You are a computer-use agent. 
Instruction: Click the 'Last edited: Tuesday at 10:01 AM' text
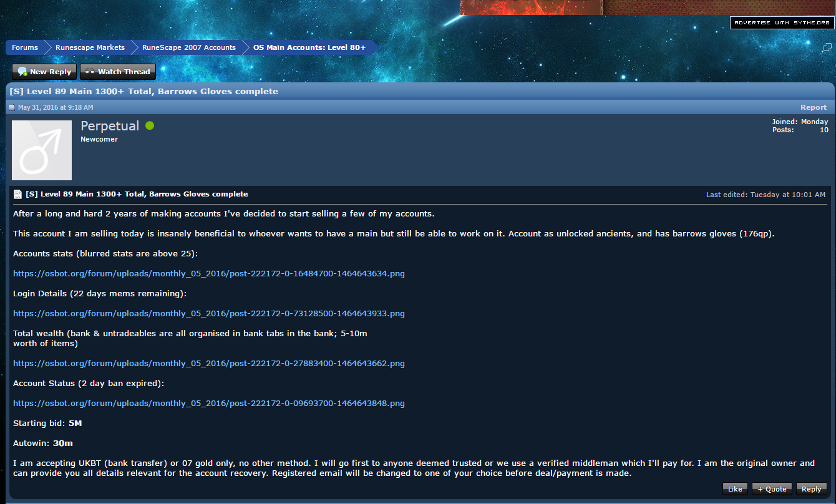click(x=766, y=195)
